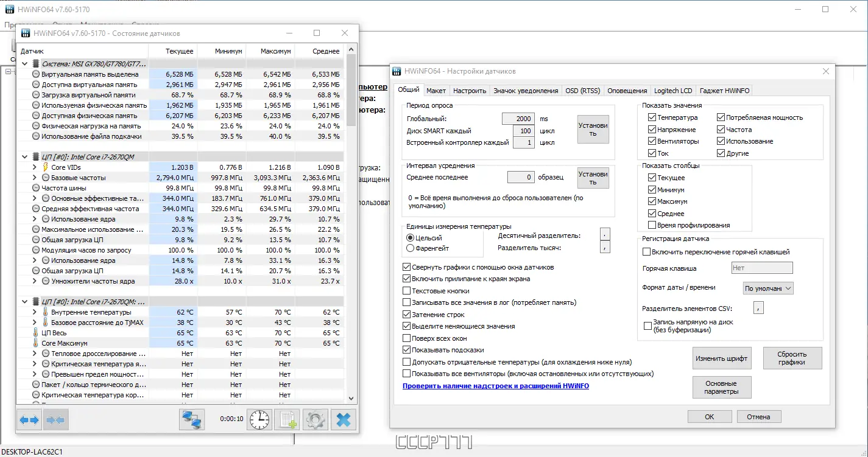The height and width of the screenshot is (457, 868).
Task: Close sensors with the blue X icon
Action: pos(343,419)
